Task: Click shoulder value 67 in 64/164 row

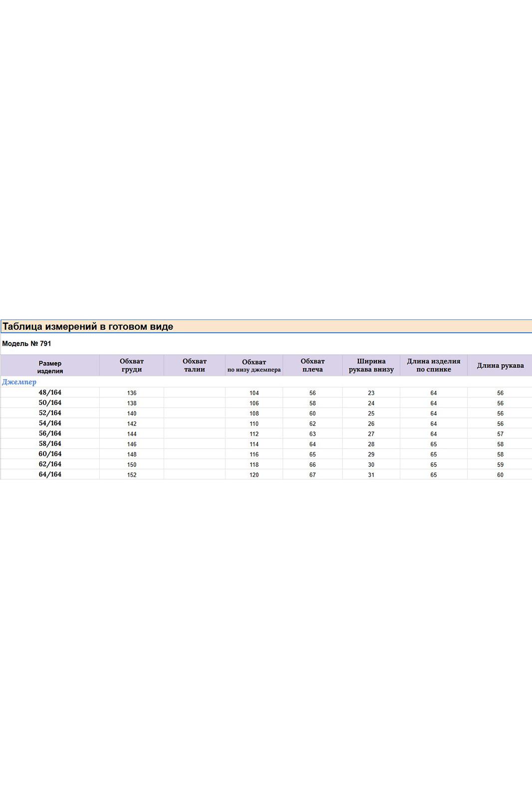Action: [312, 475]
